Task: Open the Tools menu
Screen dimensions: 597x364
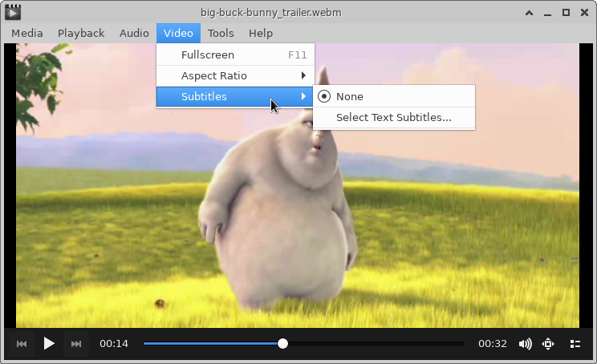Action: tap(221, 33)
